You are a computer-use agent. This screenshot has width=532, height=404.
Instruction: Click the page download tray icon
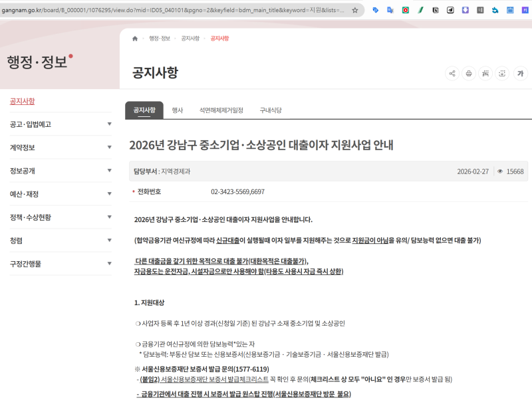502,73
